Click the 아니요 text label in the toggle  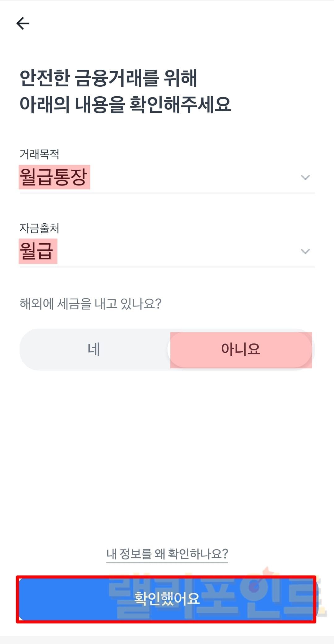click(241, 350)
